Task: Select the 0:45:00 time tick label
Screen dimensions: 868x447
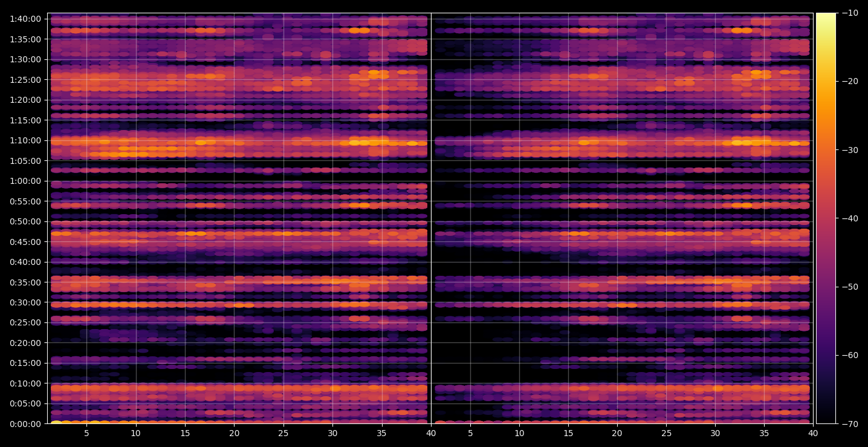Action: pos(25,241)
